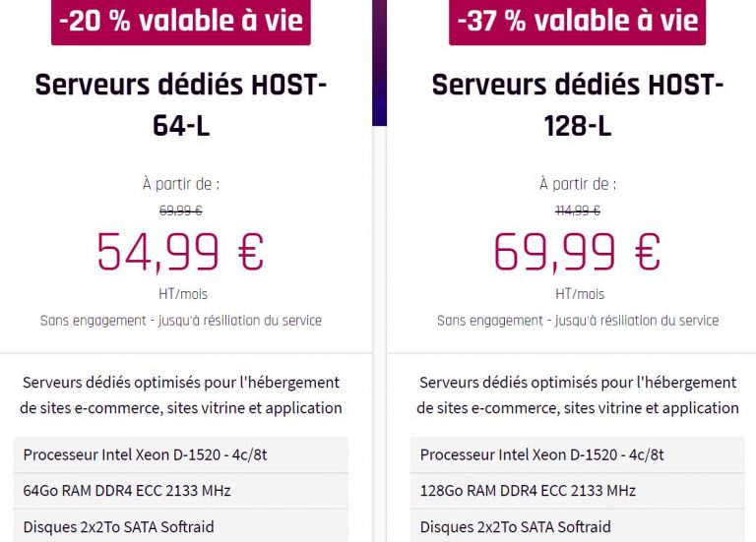
Task: Click the HT/mois label under 54,99 €
Action: [181, 294]
